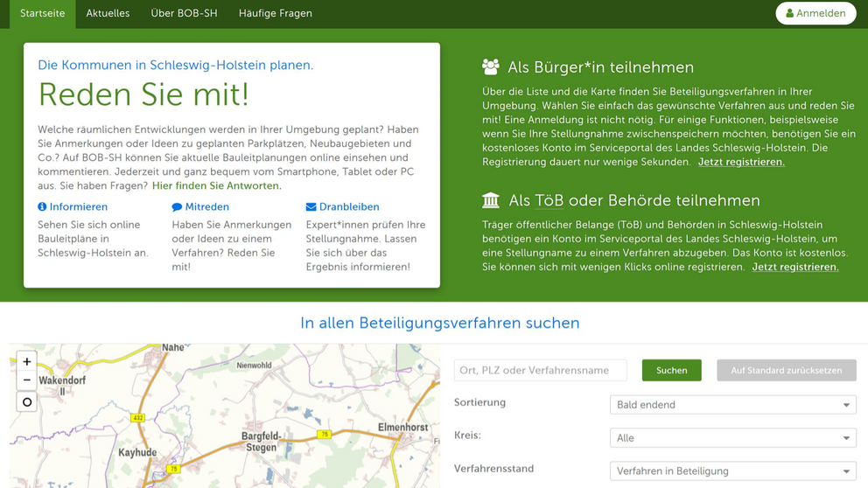The width and height of the screenshot is (868, 488).
Task: Click the Informieren info circle icon
Action: tap(42, 206)
